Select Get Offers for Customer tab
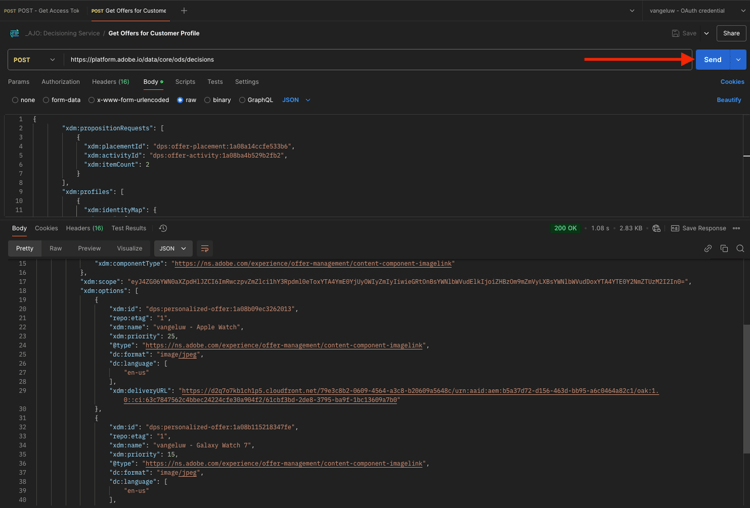This screenshot has width=750, height=508. pyautogui.click(x=129, y=11)
